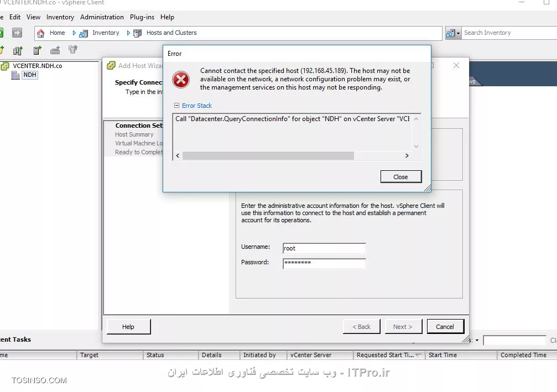Open the View menu
Image resolution: width=557 pixels, height=392 pixels.
coord(33,17)
